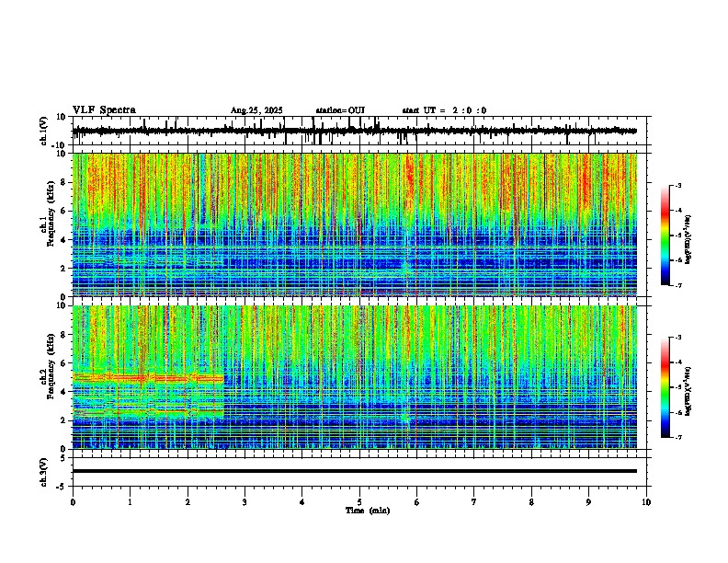Click time axis tick label "10"
The height and width of the screenshot is (563, 728).
646,502
